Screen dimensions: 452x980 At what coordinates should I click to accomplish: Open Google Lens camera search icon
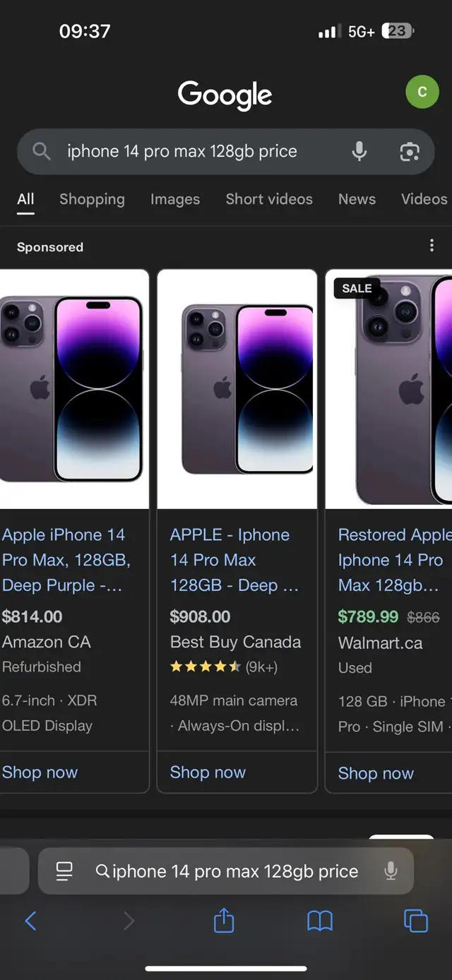[x=410, y=151]
